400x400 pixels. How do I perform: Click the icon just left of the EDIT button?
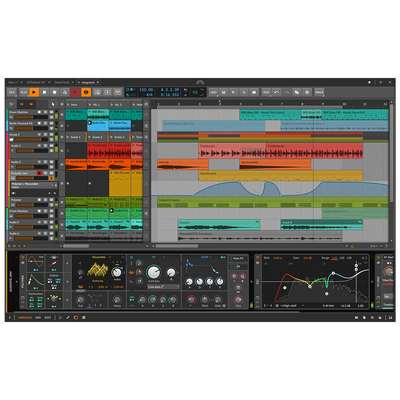(254, 92)
